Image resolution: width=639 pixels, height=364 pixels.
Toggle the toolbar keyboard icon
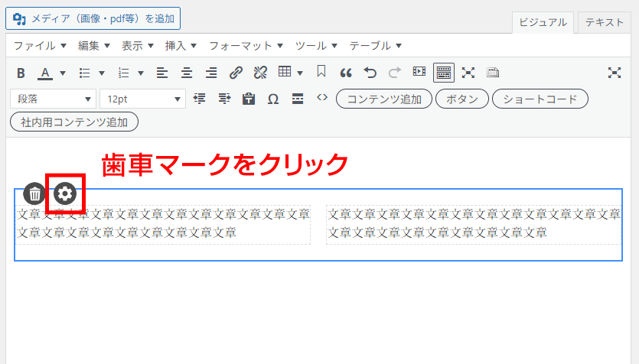(x=443, y=73)
